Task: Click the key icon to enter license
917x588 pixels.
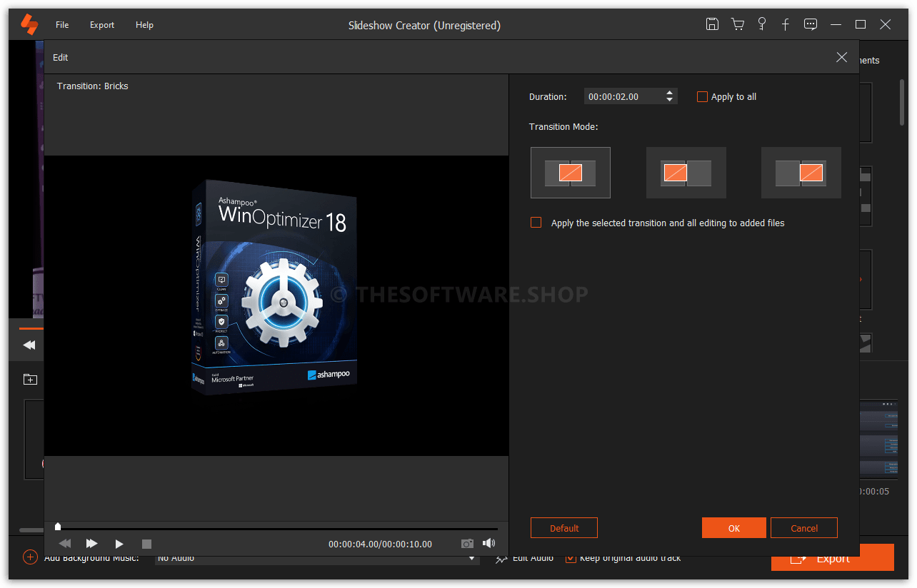Action: point(761,24)
